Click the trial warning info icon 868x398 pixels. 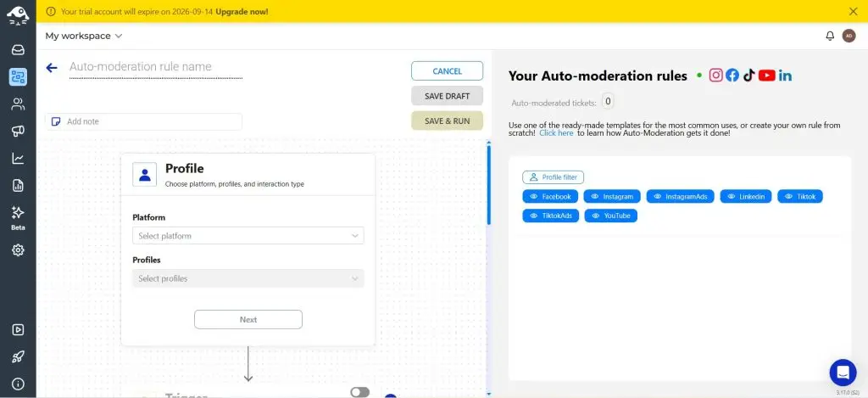click(51, 11)
